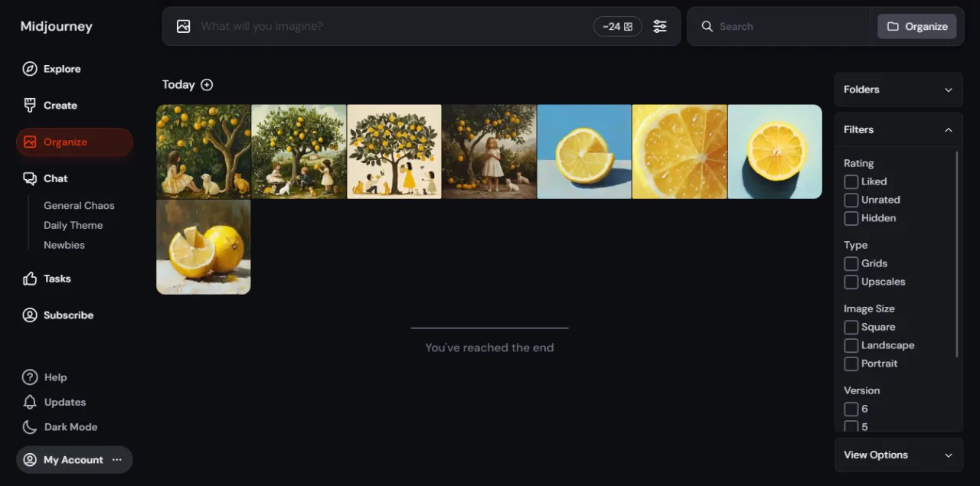
Task: Check the version 6 filter
Action: (x=851, y=409)
